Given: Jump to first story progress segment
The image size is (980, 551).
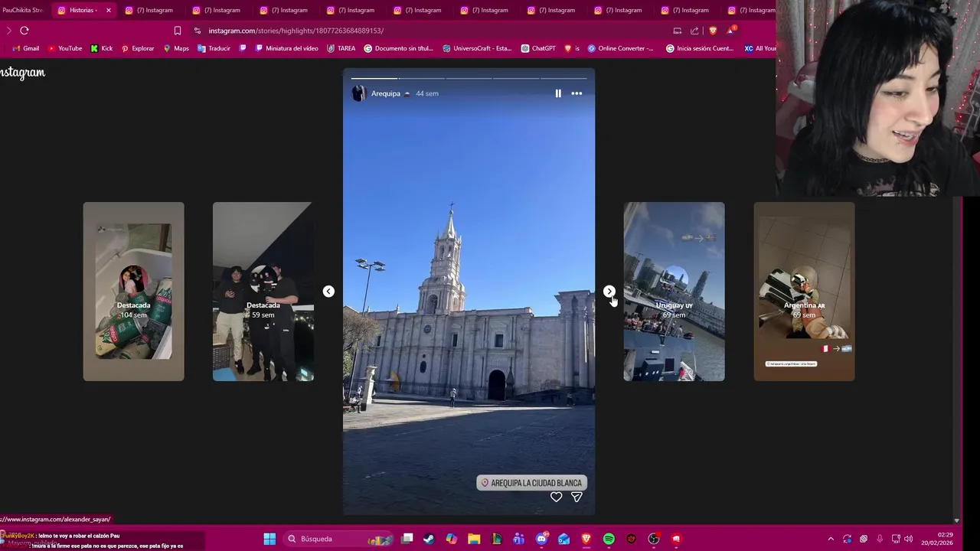Looking at the screenshot, I should click(x=374, y=77).
